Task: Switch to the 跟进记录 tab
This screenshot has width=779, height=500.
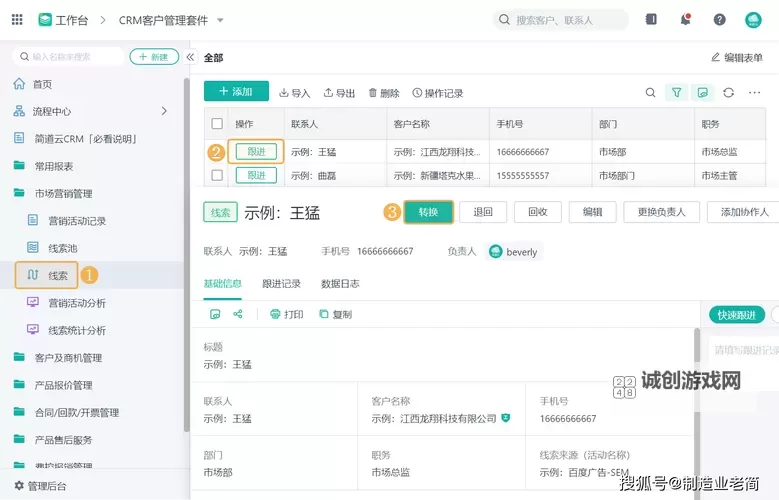Action: [282, 283]
